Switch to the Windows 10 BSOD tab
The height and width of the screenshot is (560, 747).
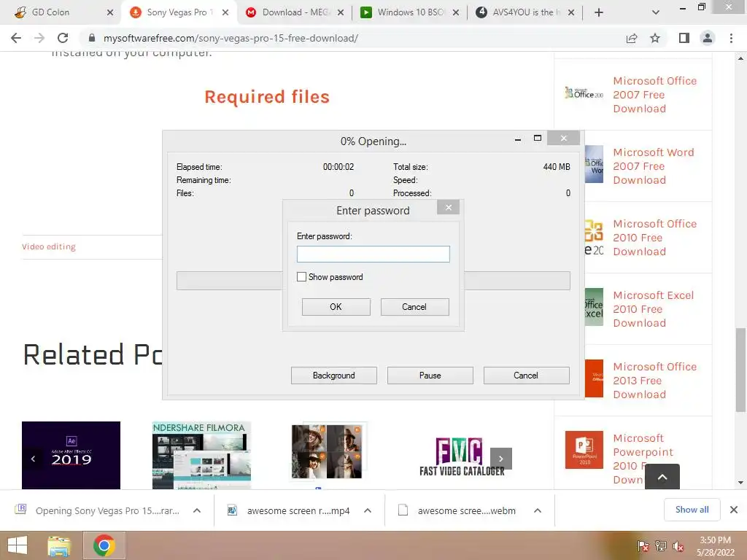[x=410, y=12]
